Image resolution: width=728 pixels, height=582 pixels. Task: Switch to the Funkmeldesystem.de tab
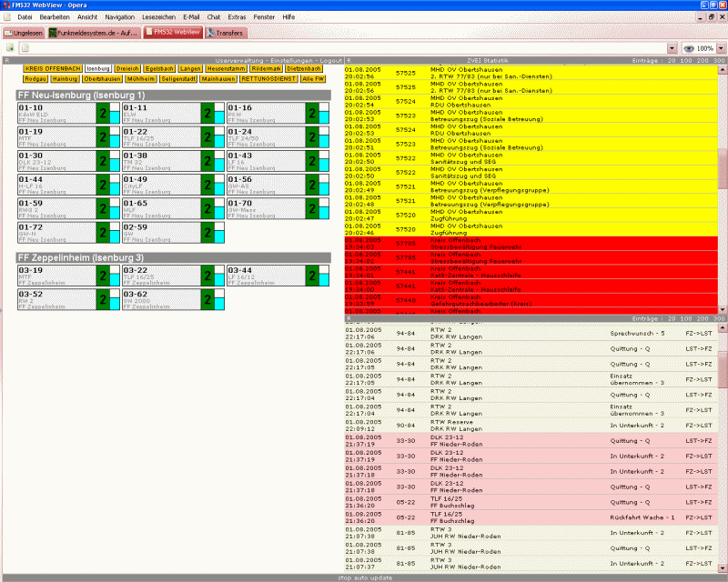(x=95, y=32)
